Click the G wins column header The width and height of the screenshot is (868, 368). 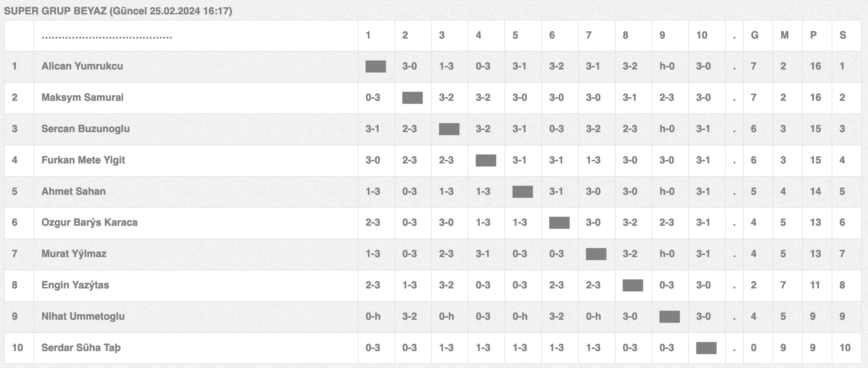[755, 35]
